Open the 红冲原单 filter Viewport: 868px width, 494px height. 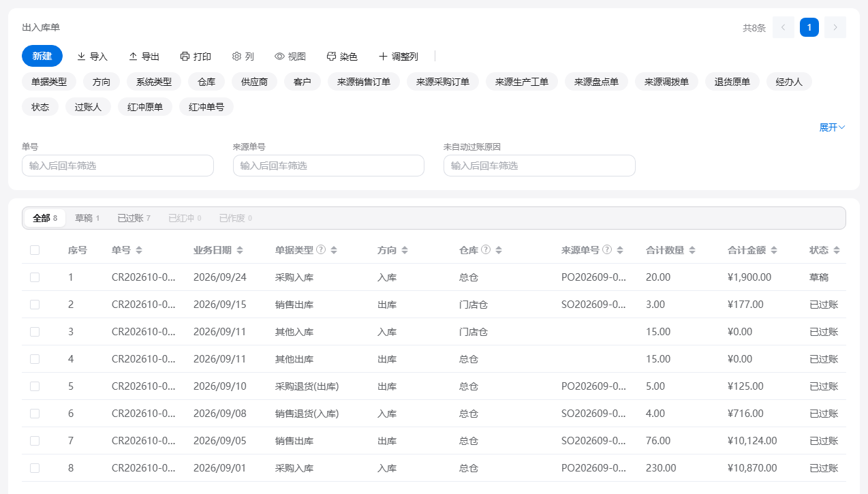tap(145, 107)
